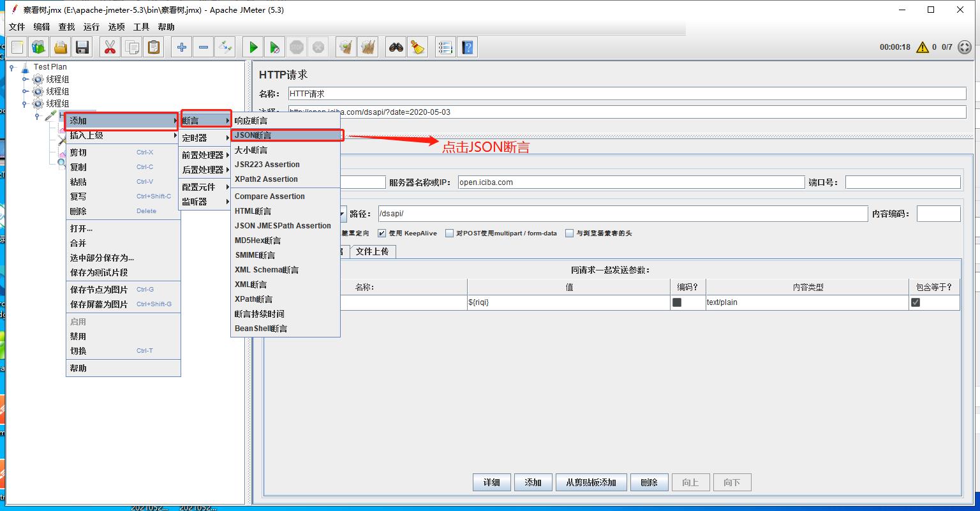Viewport: 980px width, 511px height.
Task: Click the 添加 button below parameters table
Action: point(533,482)
